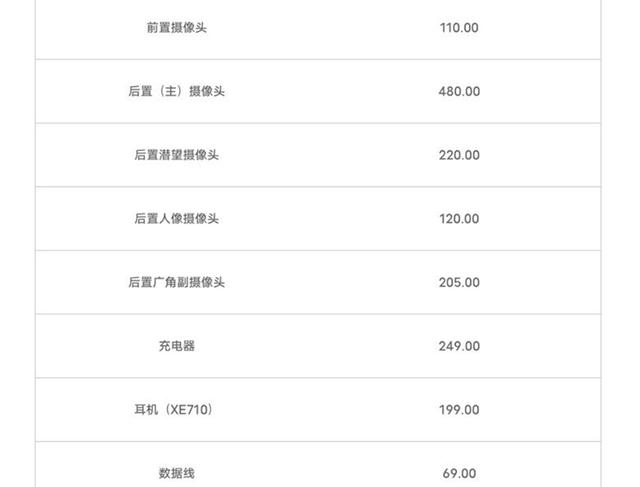Image resolution: width=640 pixels, height=487 pixels.
Task: Select the 205.00 price value
Action: pyautogui.click(x=459, y=282)
